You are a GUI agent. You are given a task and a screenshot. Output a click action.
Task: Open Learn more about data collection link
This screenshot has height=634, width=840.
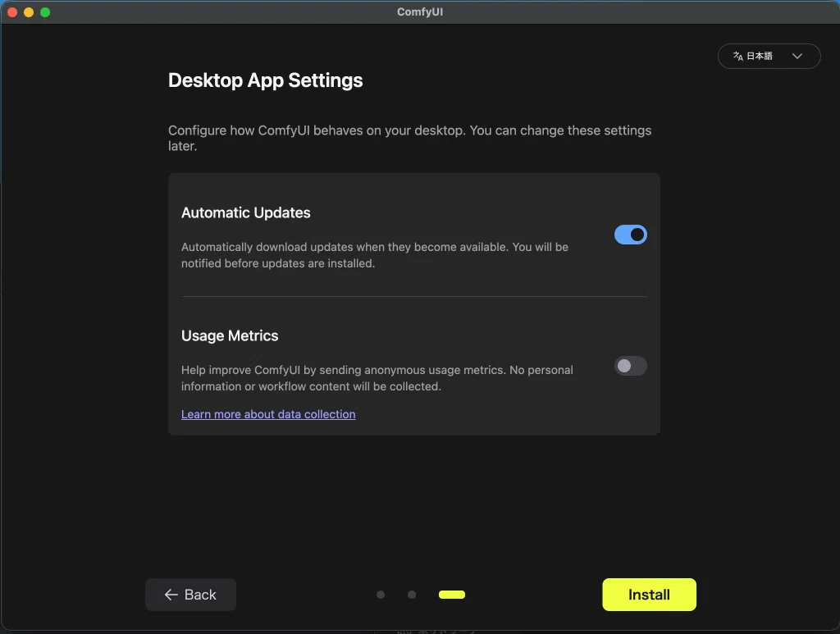268,414
